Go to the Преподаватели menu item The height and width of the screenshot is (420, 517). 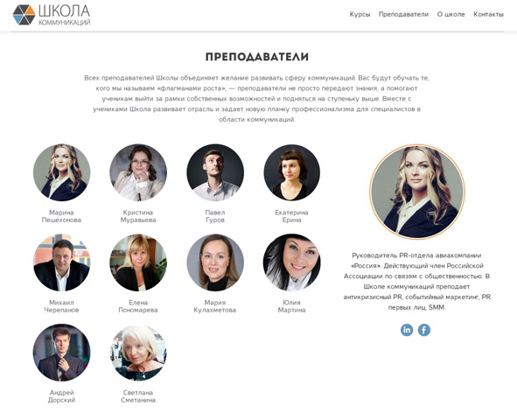click(403, 14)
